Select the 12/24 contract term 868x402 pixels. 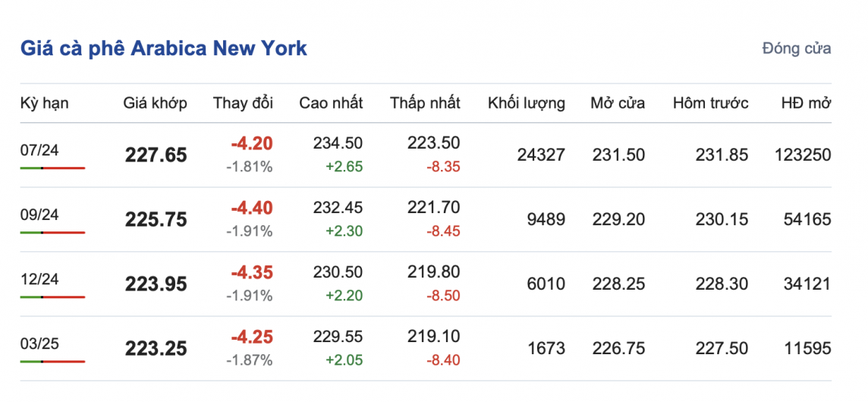pos(39,279)
